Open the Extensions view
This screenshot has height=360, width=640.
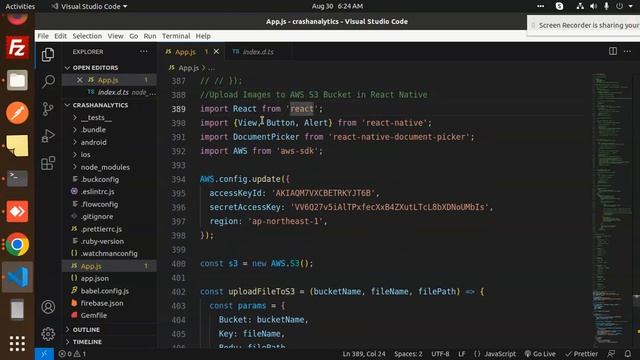tap(48, 163)
